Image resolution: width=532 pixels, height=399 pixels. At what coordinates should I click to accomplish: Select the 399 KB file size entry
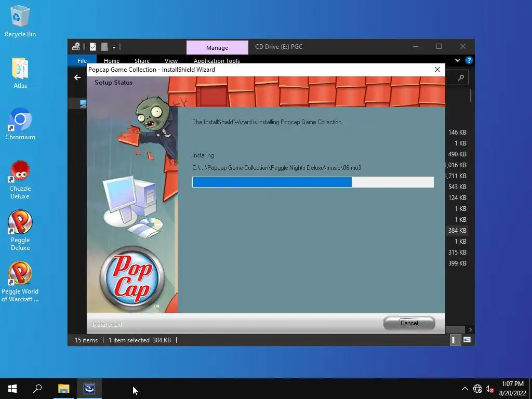point(457,263)
